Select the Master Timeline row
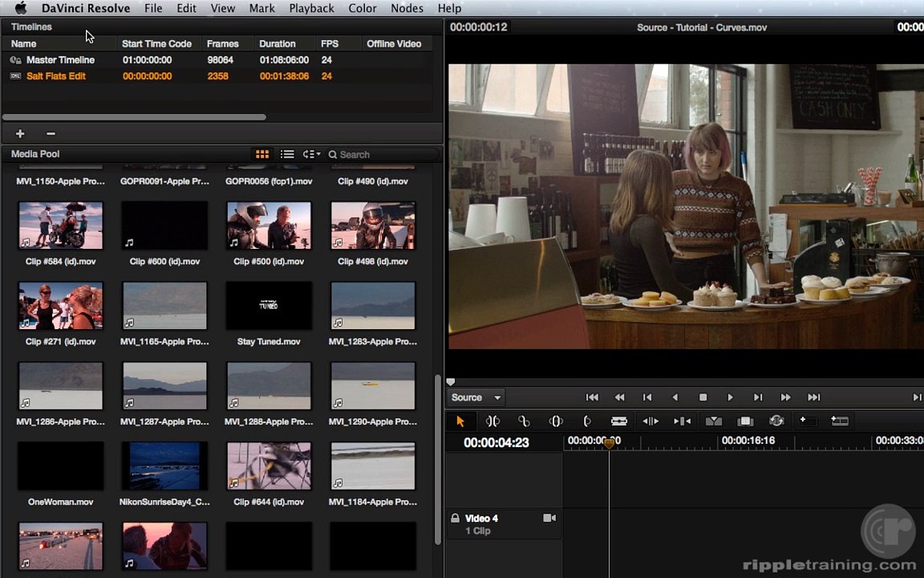This screenshot has height=578, width=924. [x=218, y=60]
